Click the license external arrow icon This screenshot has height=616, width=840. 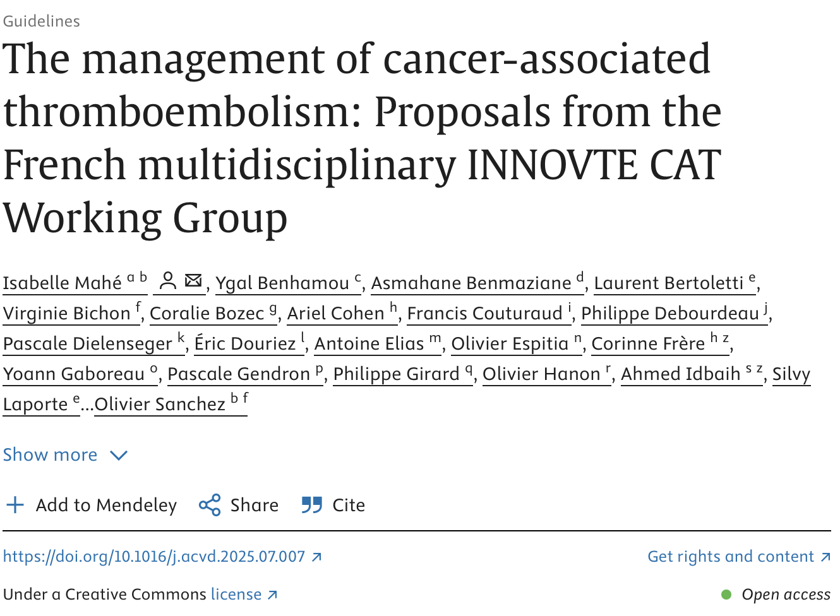pos(272,595)
